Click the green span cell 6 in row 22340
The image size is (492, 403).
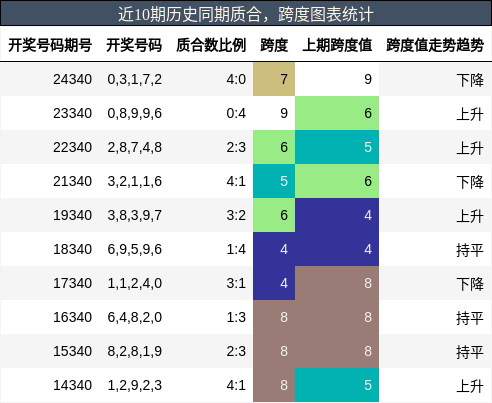(274, 147)
